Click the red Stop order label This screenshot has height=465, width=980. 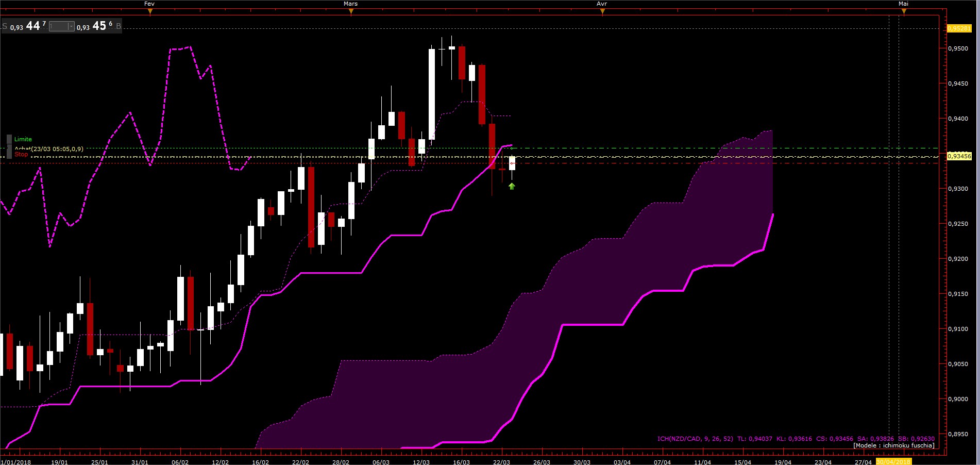[x=21, y=154]
